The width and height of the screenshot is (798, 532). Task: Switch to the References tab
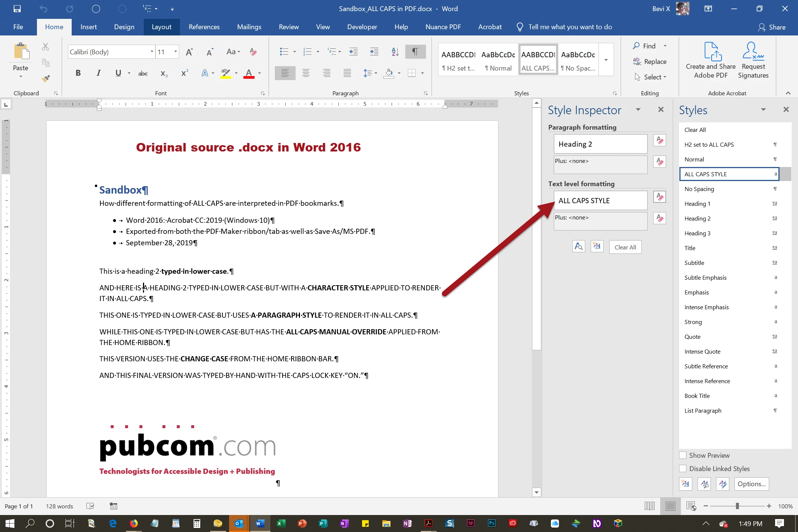coord(204,27)
